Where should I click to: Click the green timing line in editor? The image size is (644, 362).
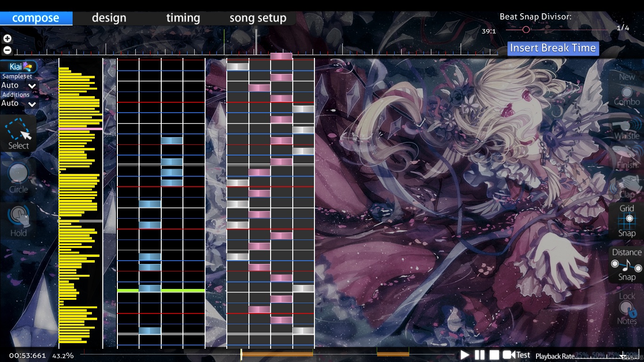(x=161, y=290)
